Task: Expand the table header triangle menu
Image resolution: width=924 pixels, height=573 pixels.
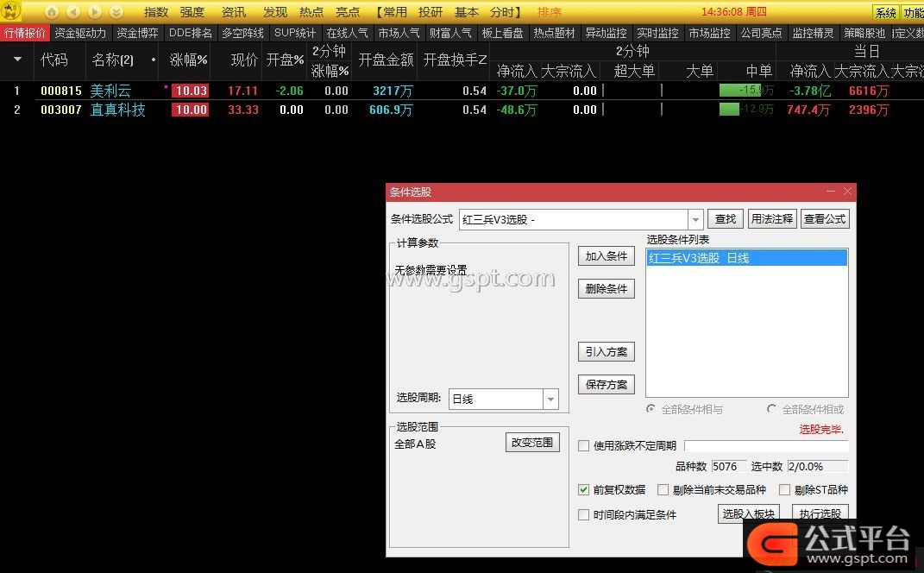Action: (x=17, y=59)
